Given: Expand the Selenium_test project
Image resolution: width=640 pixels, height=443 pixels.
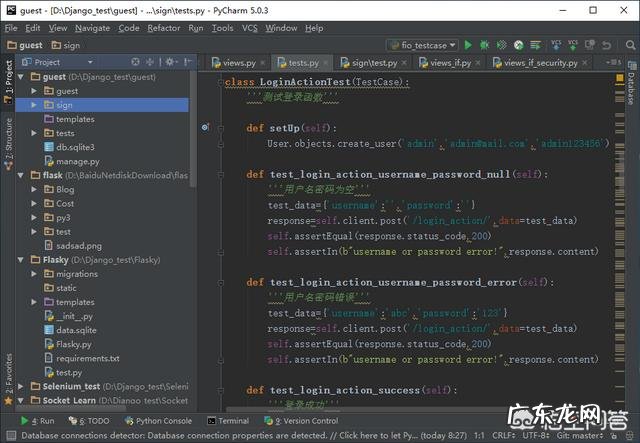Looking at the screenshot, I should click(21, 386).
